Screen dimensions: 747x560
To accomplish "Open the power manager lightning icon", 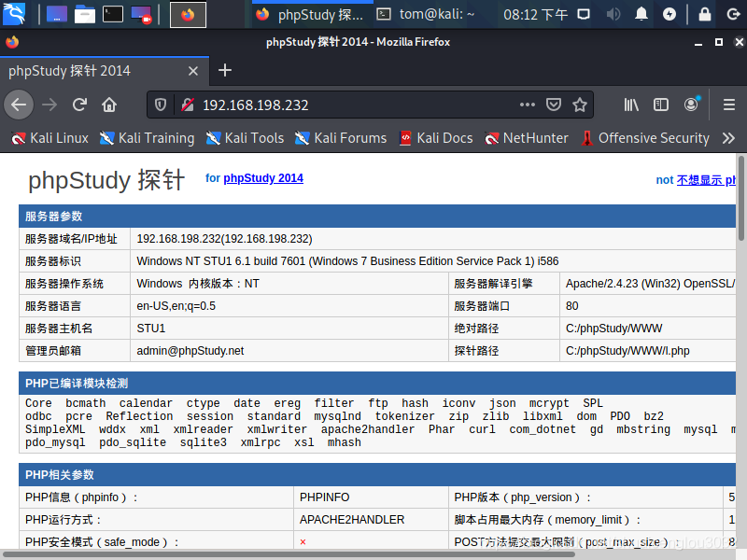I will click(669, 14).
